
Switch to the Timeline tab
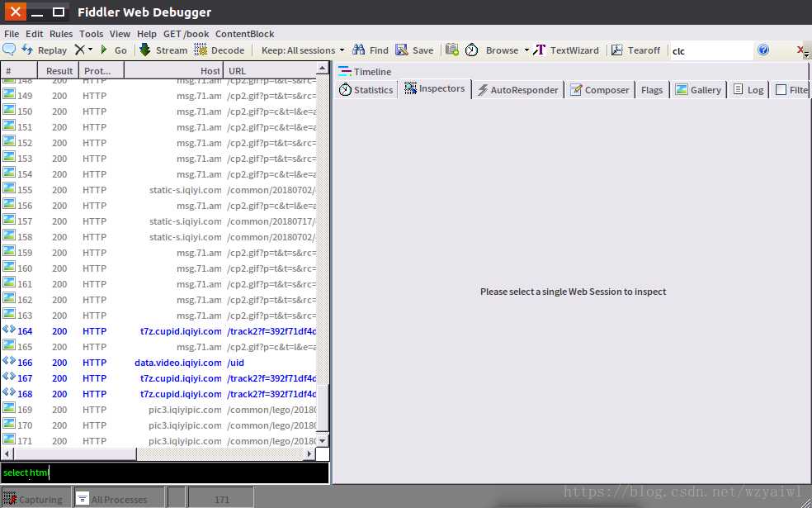coord(365,72)
